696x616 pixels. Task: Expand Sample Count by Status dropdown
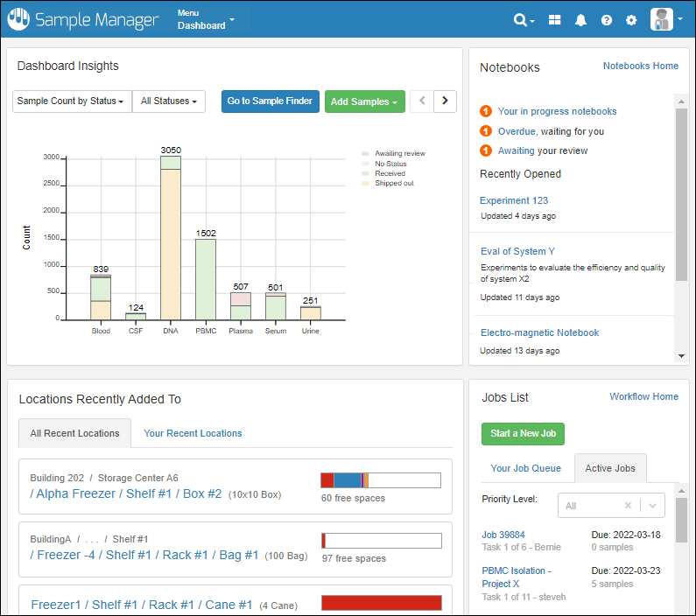coord(72,101)
